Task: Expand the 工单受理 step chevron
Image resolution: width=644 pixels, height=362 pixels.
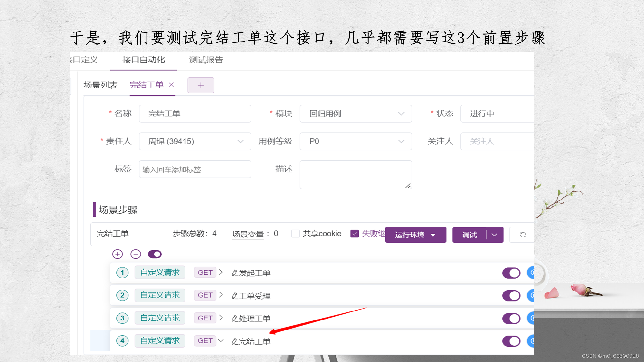Action: tap(221, 295)
